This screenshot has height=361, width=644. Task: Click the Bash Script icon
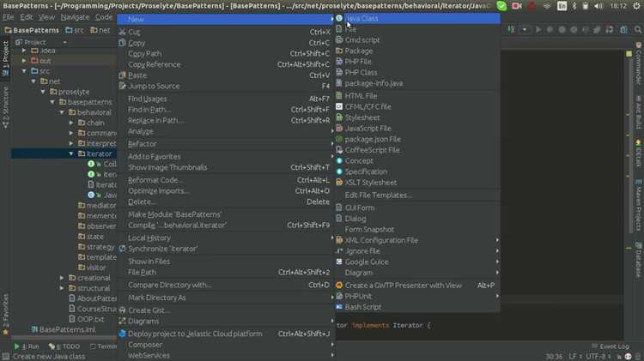tap(339, 307)
